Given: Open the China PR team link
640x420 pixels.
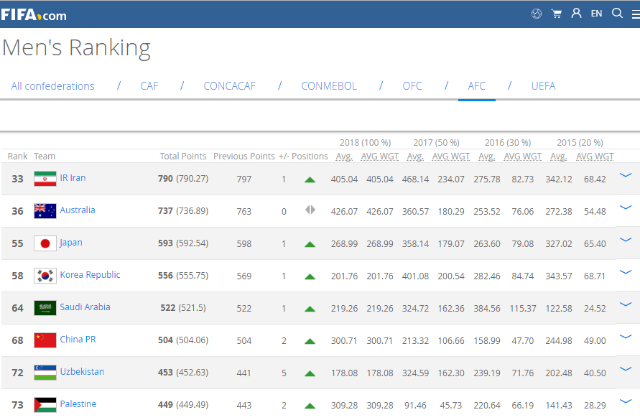Looking at the screenshot, I should tap(78, 339).
